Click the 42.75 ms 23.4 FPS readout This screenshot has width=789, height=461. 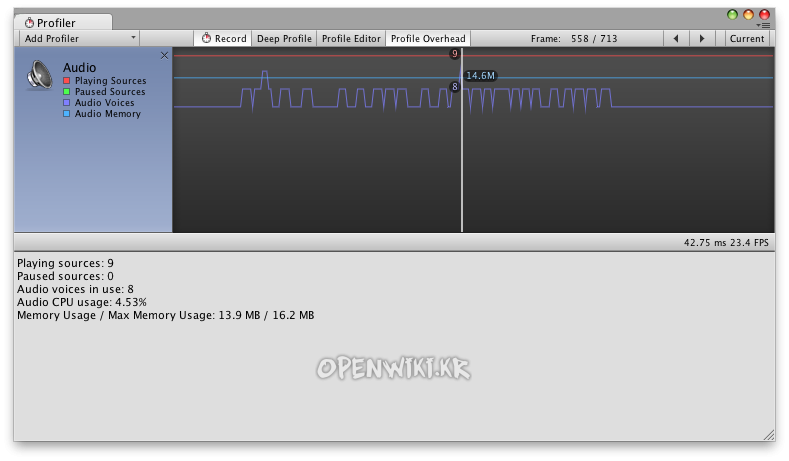coord(726,243)
